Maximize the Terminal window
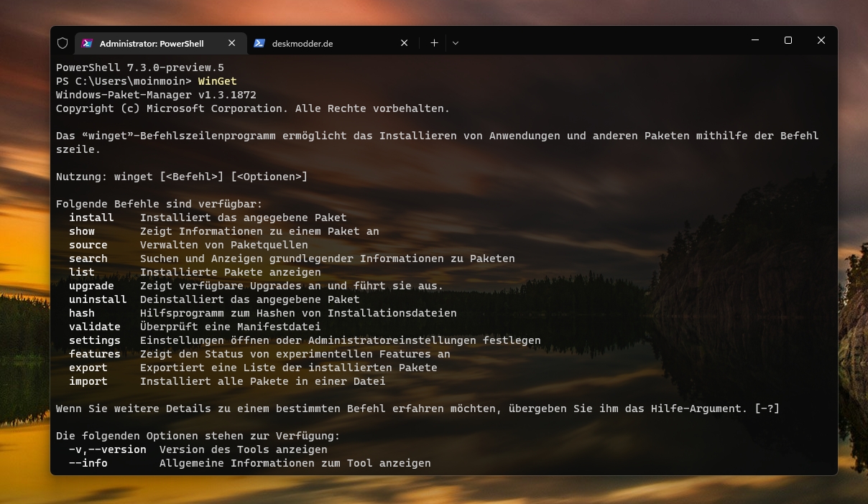 788,41
